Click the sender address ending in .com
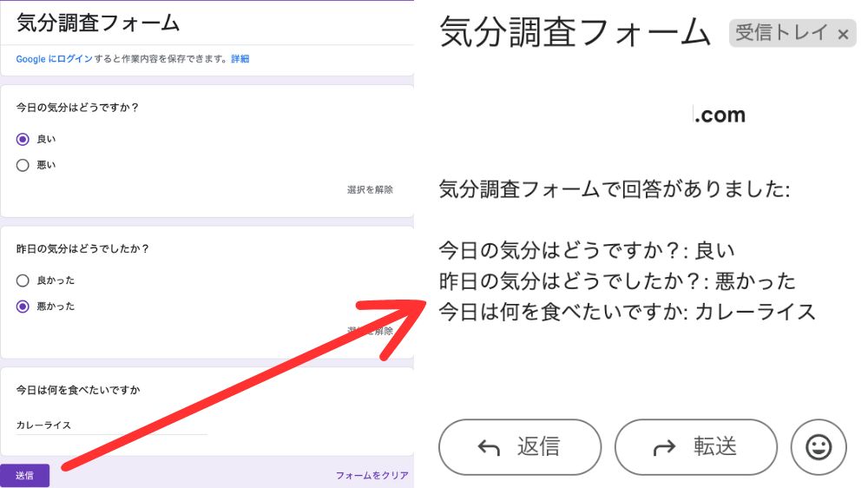This screenshot has height=488, width=868. tap(719, 115)
